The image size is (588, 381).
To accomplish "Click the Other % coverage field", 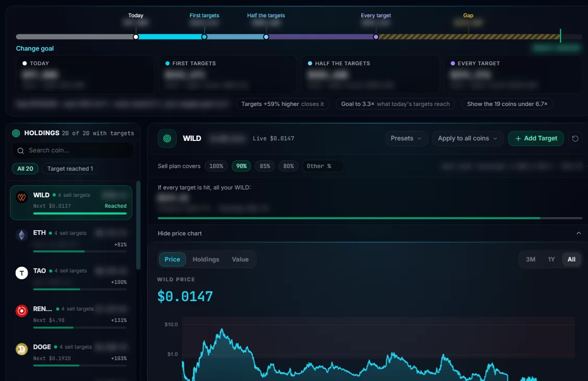I will [x=323, y=166].
